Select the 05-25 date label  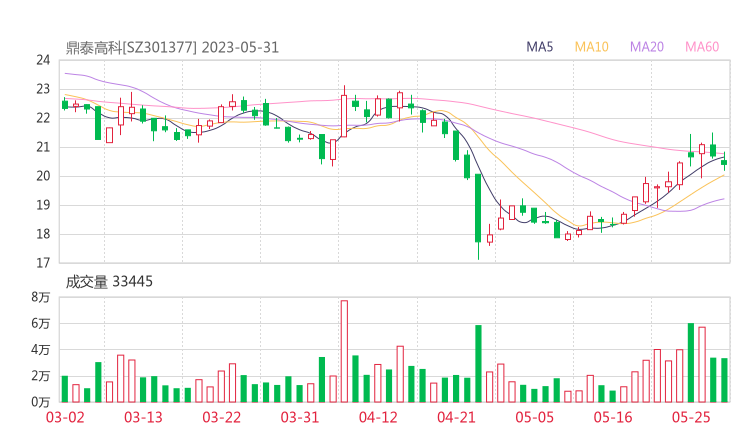click(691, 417)
